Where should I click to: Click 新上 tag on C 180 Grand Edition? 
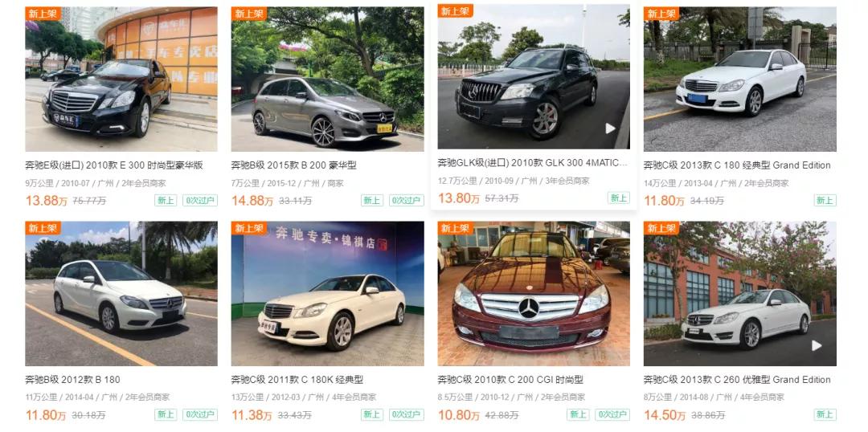(825, 200)
